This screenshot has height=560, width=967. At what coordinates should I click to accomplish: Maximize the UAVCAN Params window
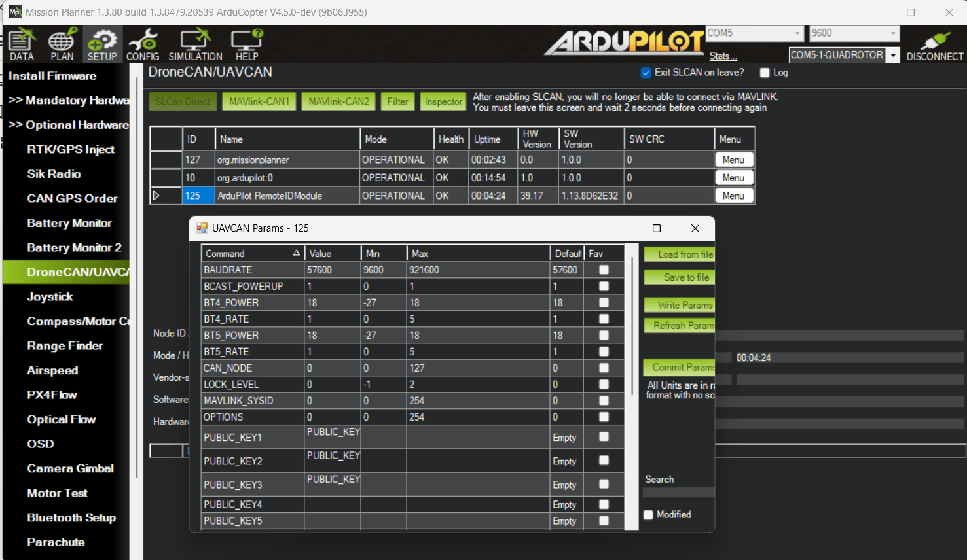click(x=657, y=228)
